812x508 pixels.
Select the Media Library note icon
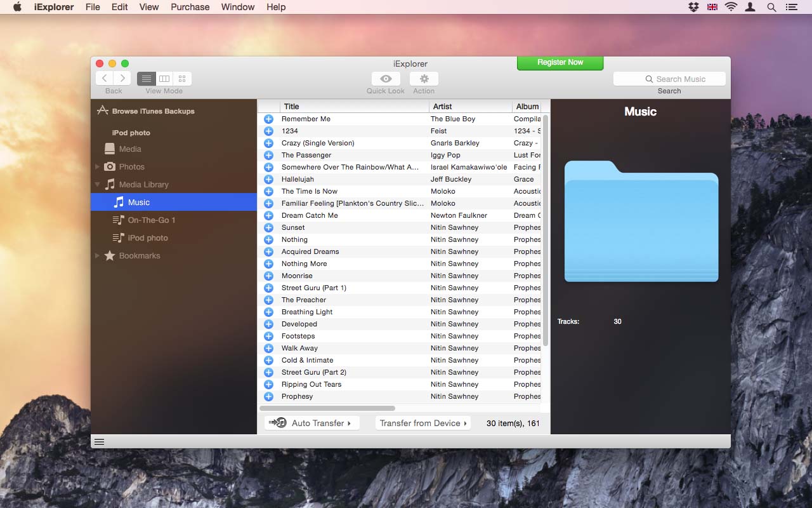tap(110, 184)
